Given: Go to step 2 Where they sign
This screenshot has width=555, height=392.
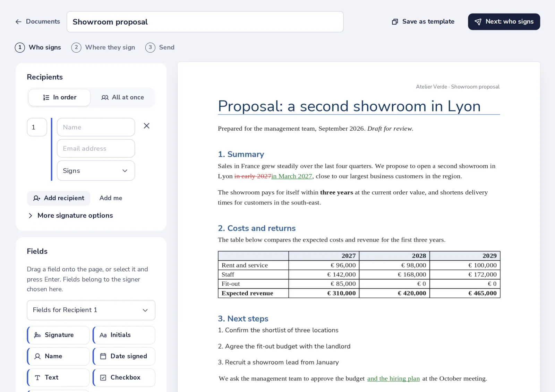Looking at the screenshot, I should (103, 47).
